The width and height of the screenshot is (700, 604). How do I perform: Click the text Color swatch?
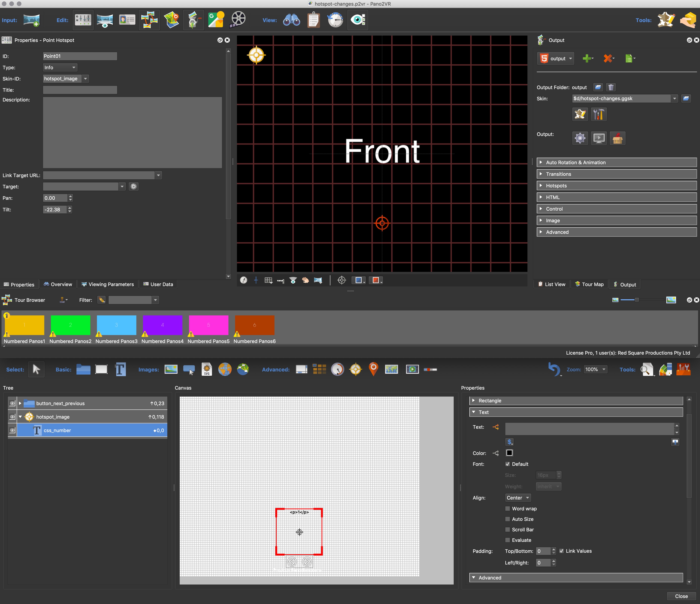(509, 453)
